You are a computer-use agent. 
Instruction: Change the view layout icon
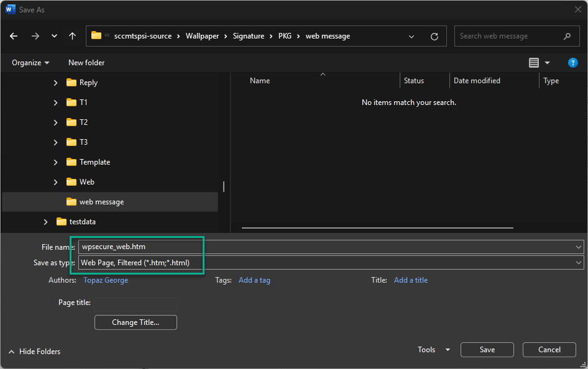534,63
